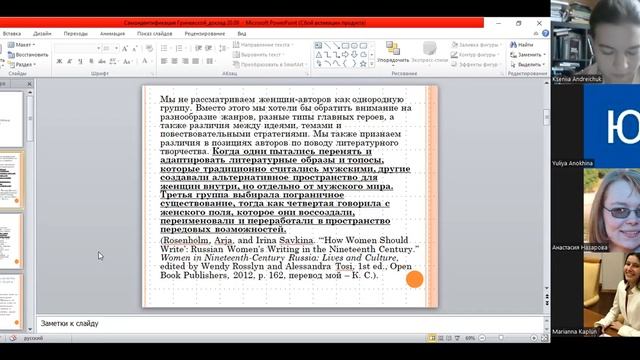Image resolution: width=640 pixels, height=360 pixels.
Task: Increase font size with large A icon
Action: point(125,49)
